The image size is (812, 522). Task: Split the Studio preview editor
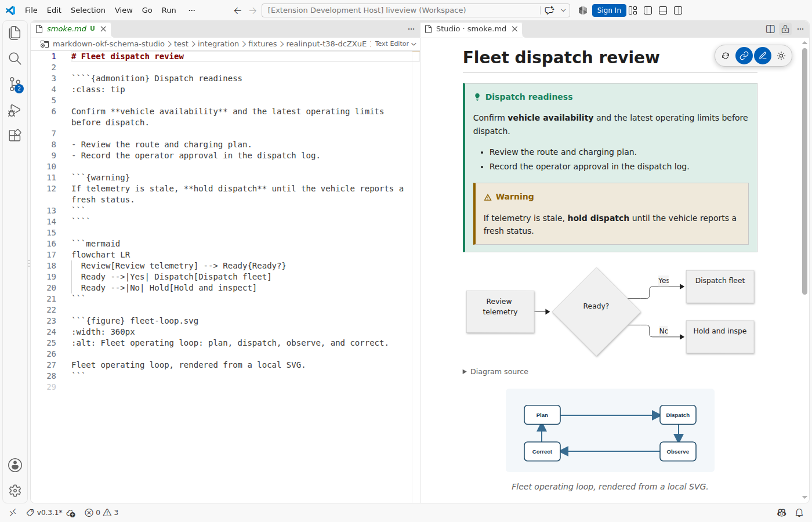(x=770, y=29)
